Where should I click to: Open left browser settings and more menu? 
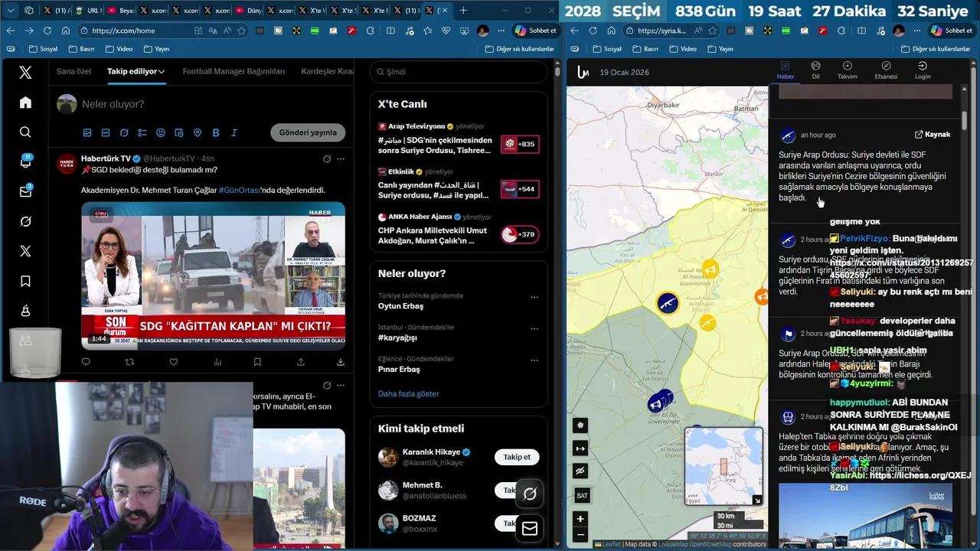[501, 31]
